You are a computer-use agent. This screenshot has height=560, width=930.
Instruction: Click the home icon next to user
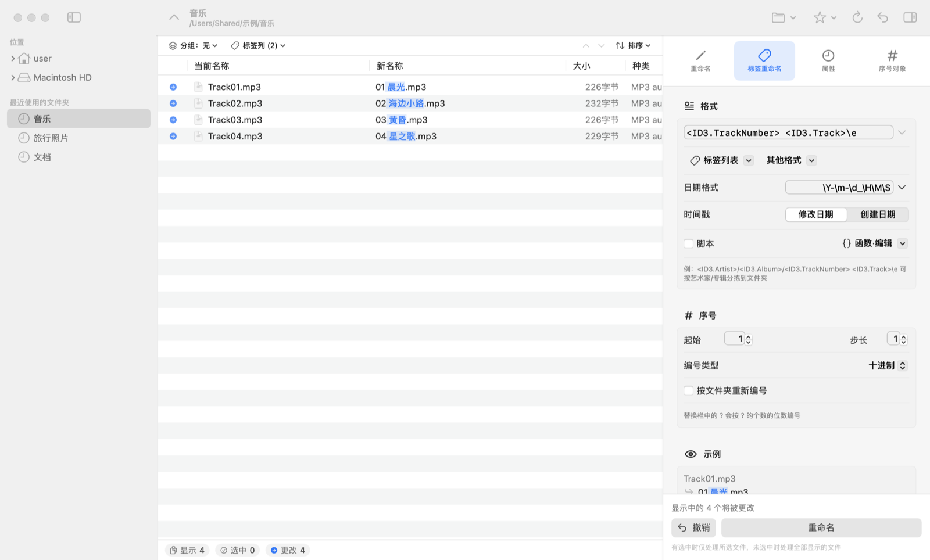24,58
